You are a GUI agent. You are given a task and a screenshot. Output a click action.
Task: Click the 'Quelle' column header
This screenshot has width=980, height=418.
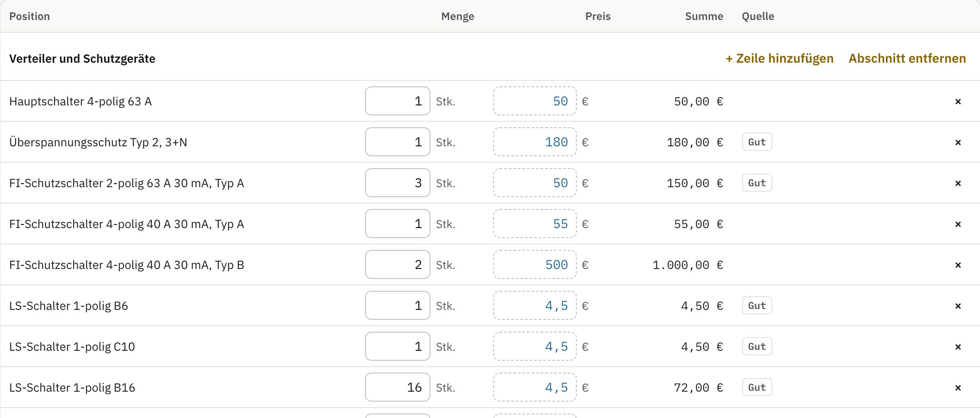point(758,16)
